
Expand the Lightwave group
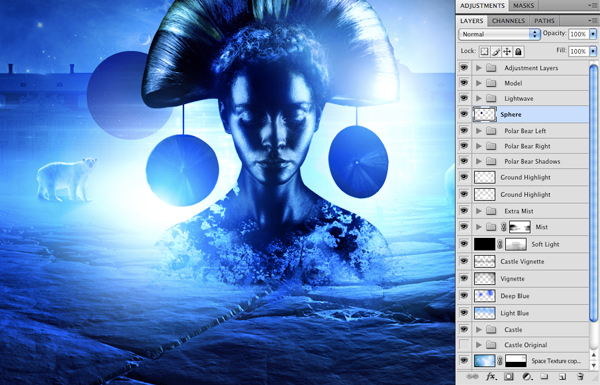pos(479,98)
